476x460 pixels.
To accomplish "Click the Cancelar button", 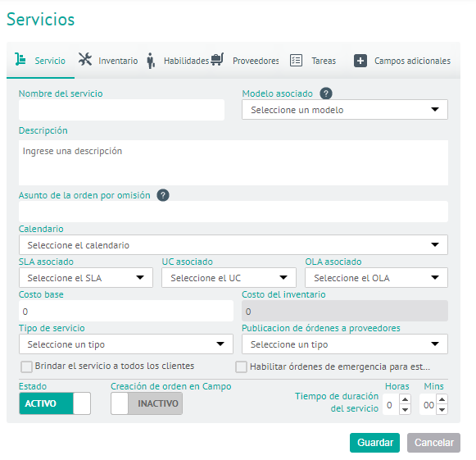I will tap(433, 443).
